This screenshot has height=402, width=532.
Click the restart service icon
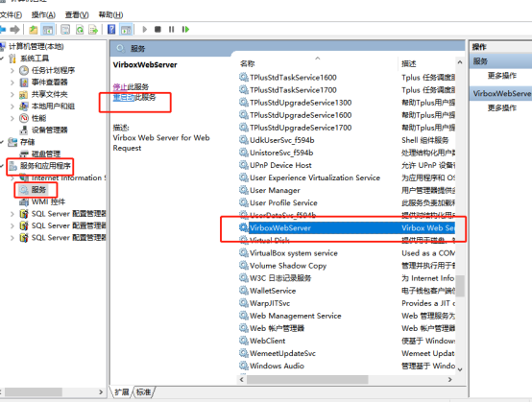point(185,30)
